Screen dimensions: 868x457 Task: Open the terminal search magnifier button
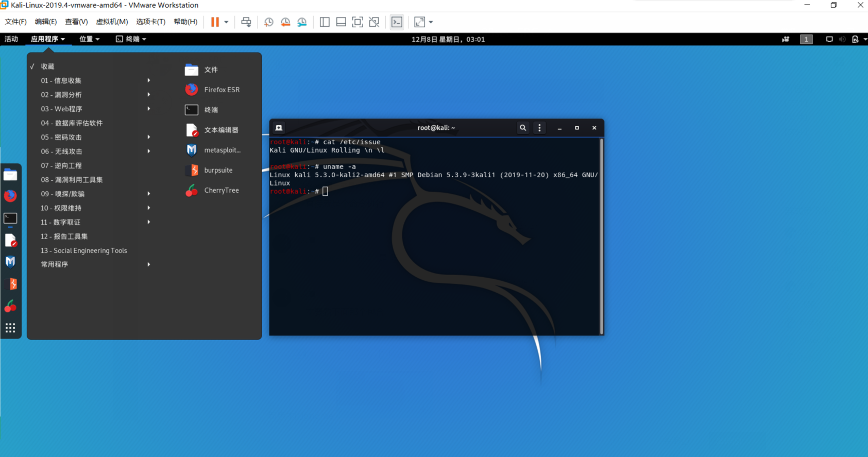click(523, 128)
